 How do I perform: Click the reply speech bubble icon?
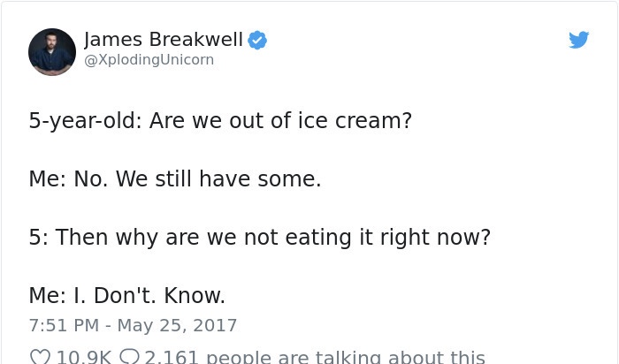[x=129, y=357]
